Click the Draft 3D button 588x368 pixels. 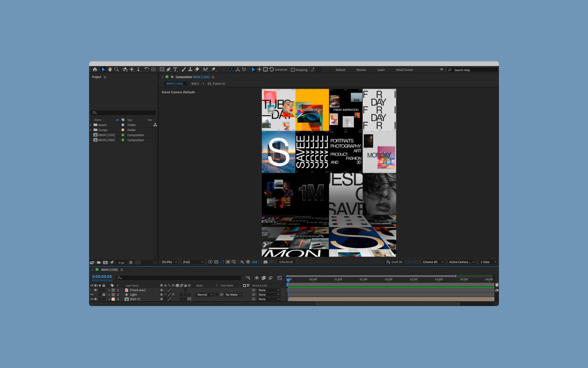tap(394, 262)
